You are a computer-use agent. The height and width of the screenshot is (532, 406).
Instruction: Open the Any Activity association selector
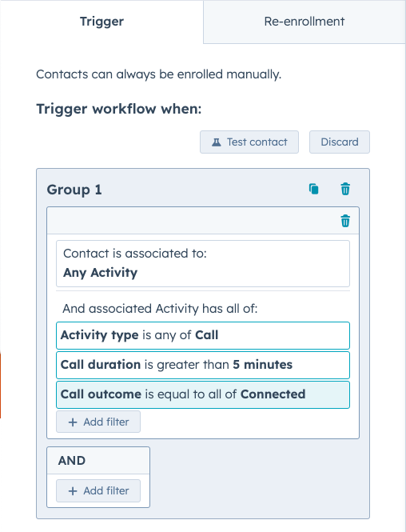(x=203, y=264)
